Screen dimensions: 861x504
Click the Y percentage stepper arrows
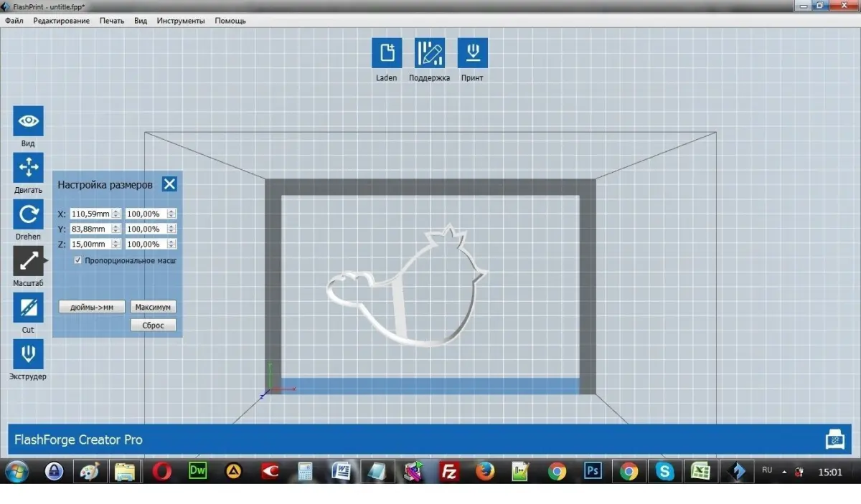171,229
